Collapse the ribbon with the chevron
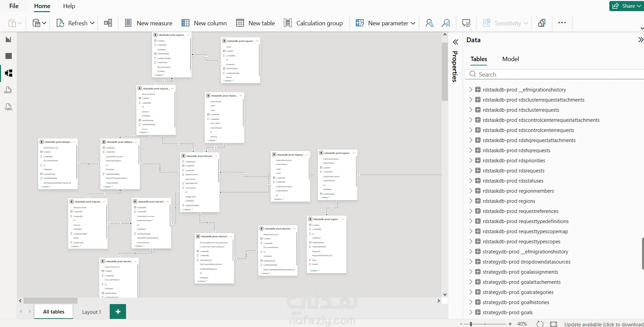This screenshot has height=327, width=644. click(x=642, y=28)
